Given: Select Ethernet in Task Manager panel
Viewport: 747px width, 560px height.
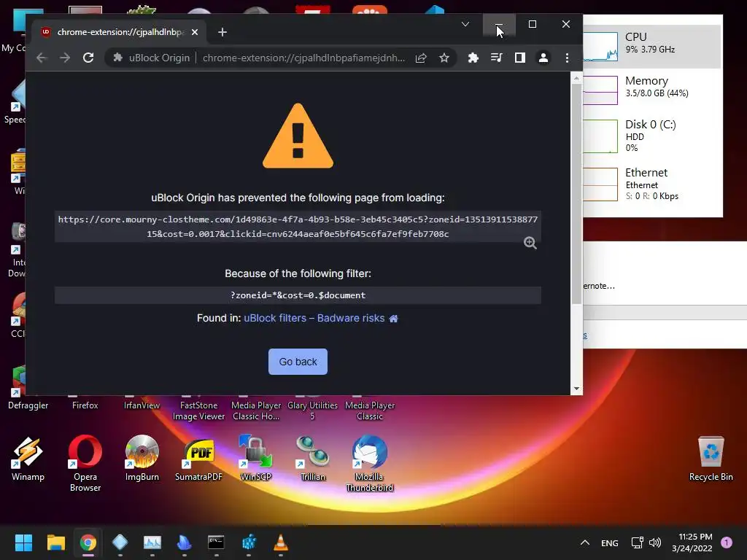Looking at the screenshot, I should coord(652,184).
